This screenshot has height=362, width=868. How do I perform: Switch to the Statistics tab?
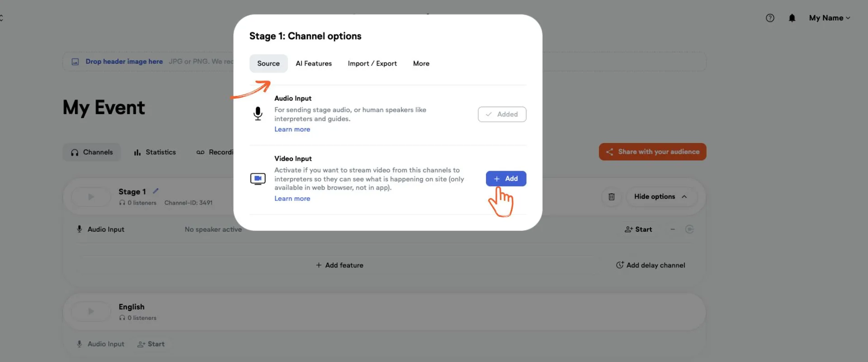point(155,152)
